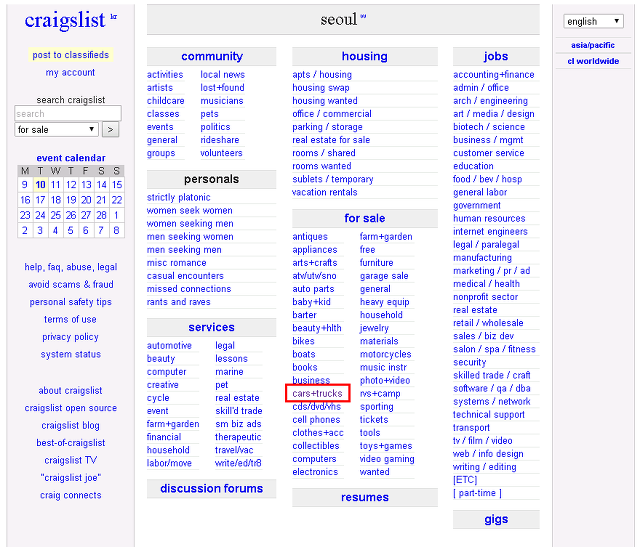Screen dimensions: 640x547
Task: Open cars+trucks listings
Action: coord(317,394)
